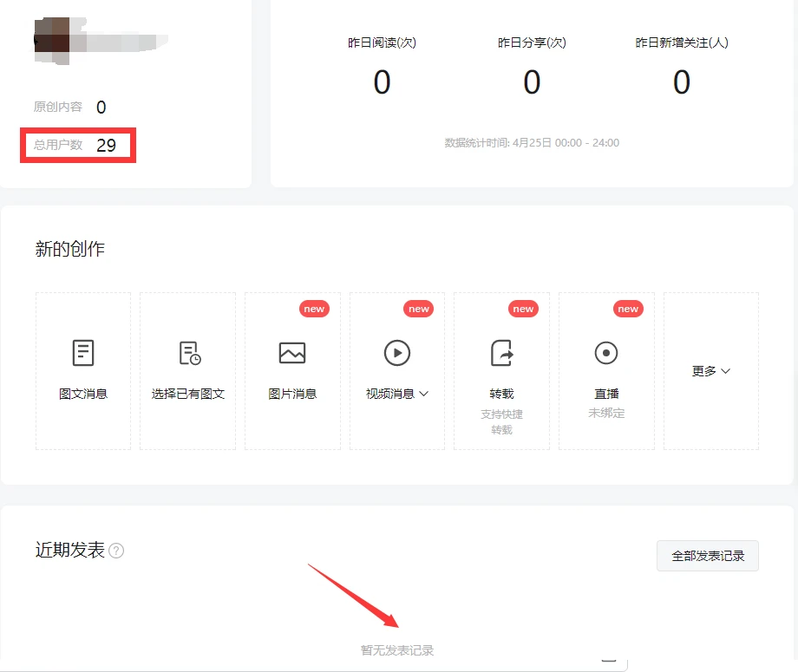Click the new badge on 图片消息
This screenshot has width=798, height=672.
[314, 309]
